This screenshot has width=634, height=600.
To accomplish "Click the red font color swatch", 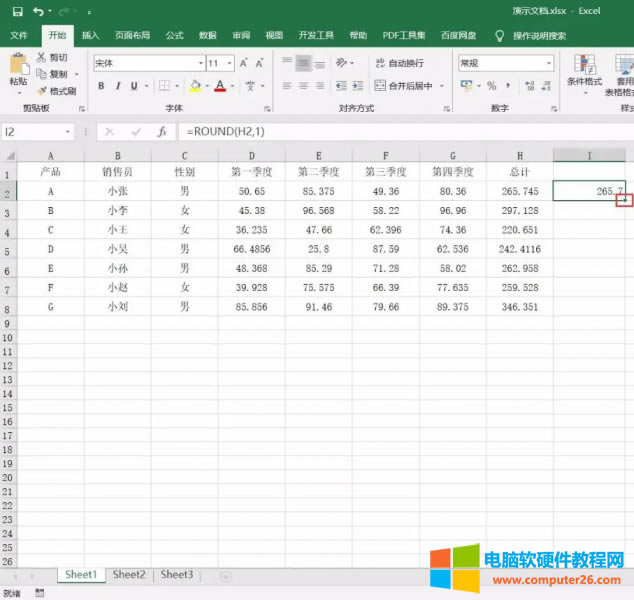I will pyautogui.click(x=221, y=86).
